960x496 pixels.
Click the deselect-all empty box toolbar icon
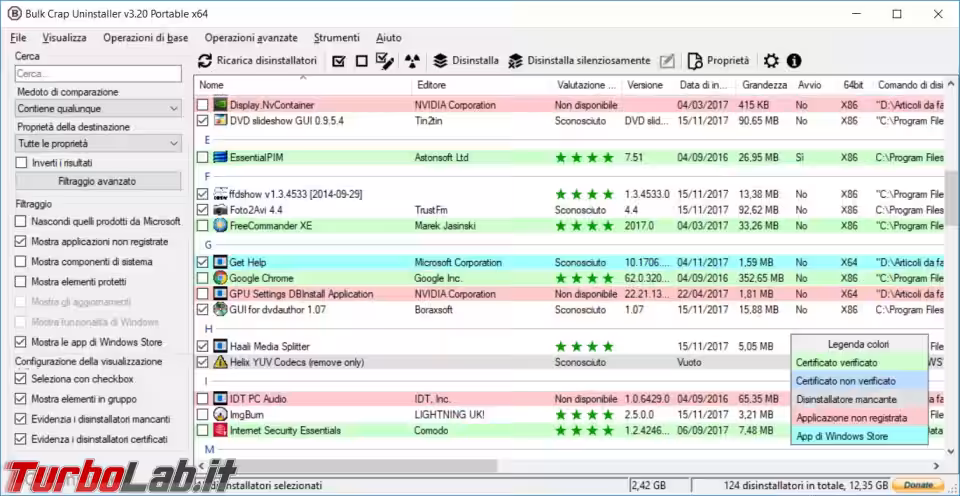click(x=361, y=61)
